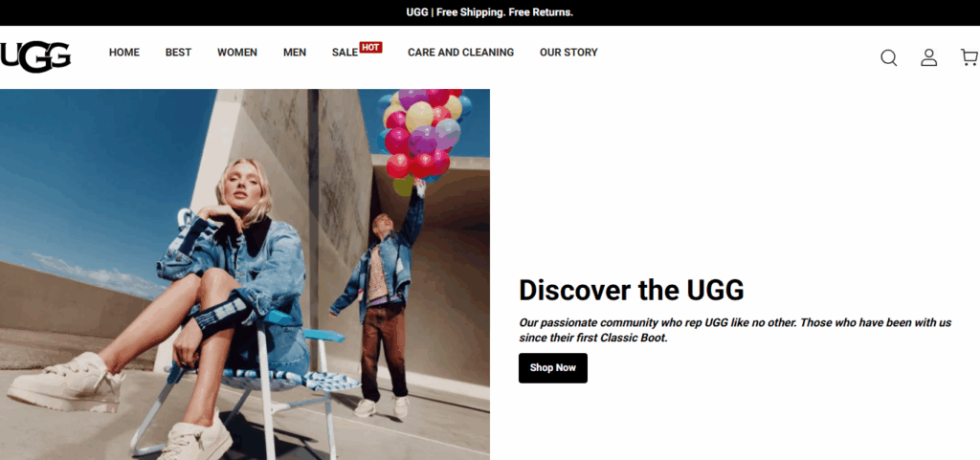Click the colorful balloons in photo

(x=424, y=134)
